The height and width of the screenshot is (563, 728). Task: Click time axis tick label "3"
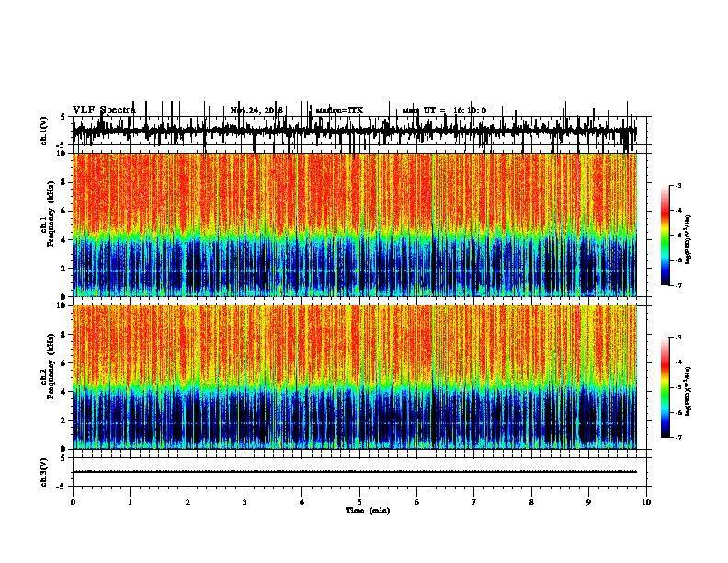pyautogui.click(x=245, y=502)
